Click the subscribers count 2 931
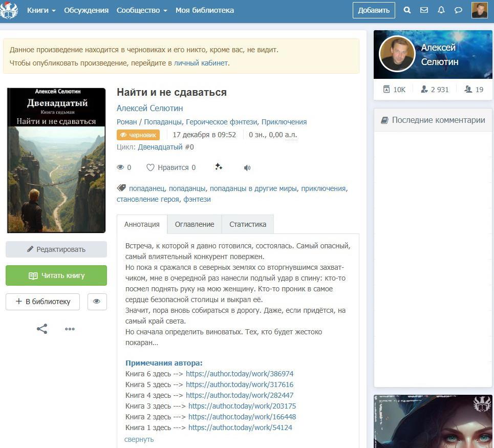The height and width of the screenshot is (448, 494). click(435, 90)
